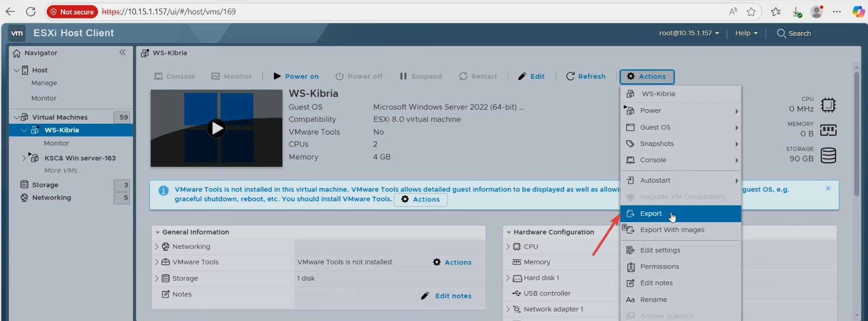Screen dimensions: 868x321
Task: Click the Search field in header
Action: (794, 33)
